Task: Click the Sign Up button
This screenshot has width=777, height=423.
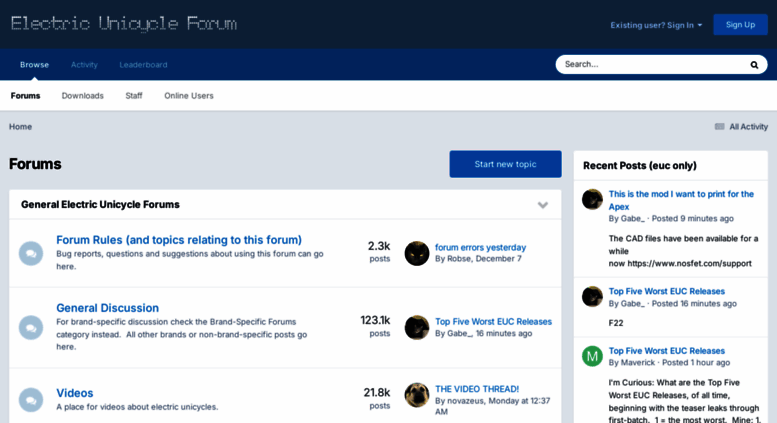Action: pos(740,25)
